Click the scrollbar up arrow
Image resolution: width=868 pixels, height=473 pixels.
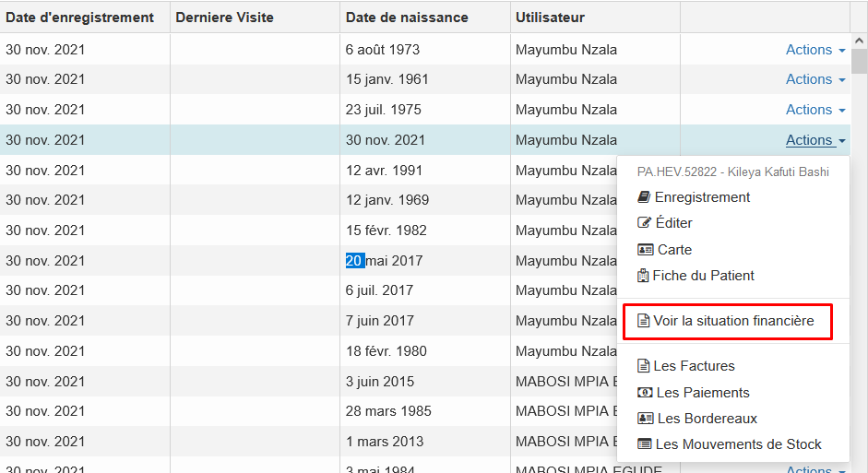pyautogui.click(x=859, y=41)
